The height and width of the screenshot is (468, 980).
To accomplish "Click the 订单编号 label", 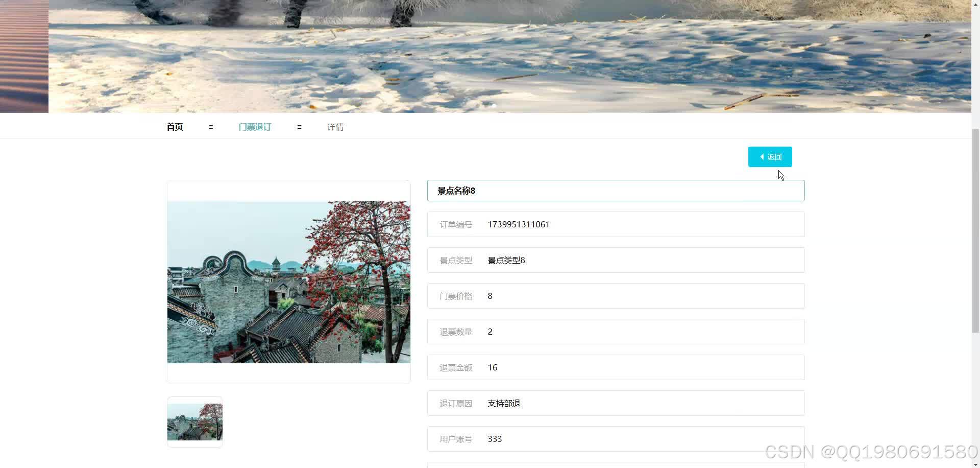I will [x=456, y=224].
